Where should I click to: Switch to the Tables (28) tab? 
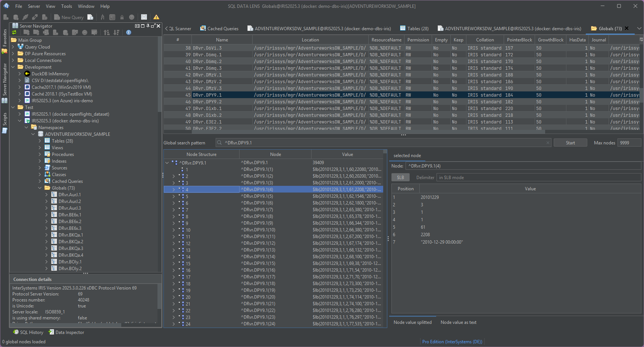pos(414,29)
